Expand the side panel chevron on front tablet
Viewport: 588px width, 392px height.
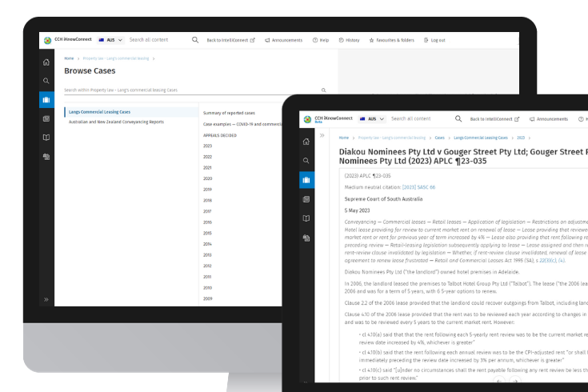pos(322,136)
